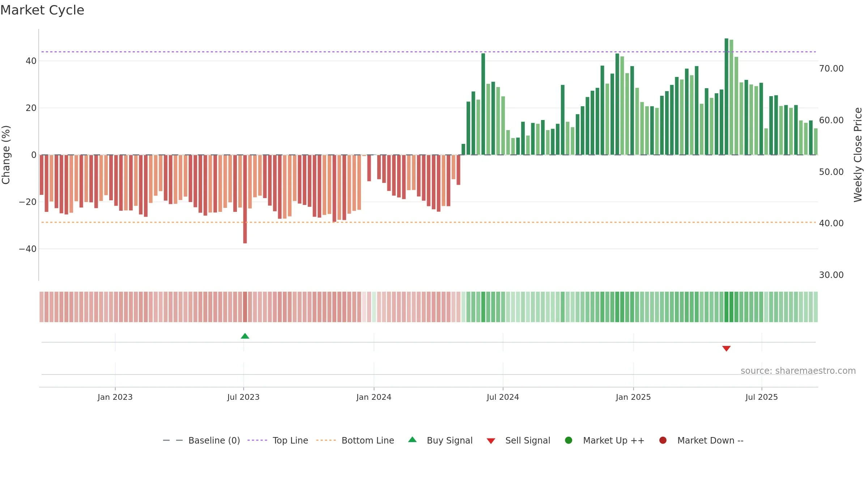868x488 pixels.
Task: Click the Jul 2023 axis label
Action: (x=243, y=397)
